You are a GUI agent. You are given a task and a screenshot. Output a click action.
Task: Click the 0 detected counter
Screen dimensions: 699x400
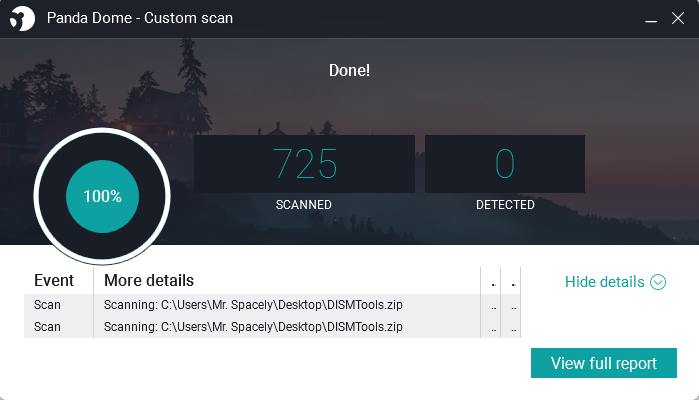(x=505, y=164)
